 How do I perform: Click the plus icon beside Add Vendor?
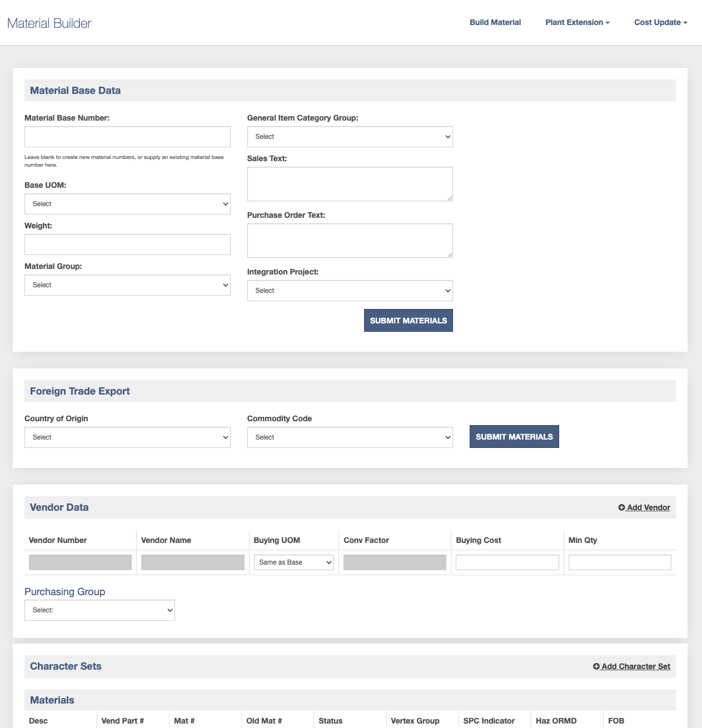tap(621, 507)
